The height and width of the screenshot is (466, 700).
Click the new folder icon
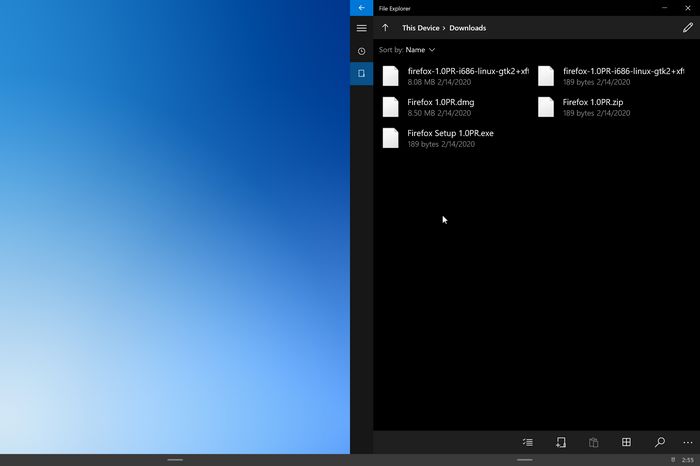tap(560, 442)
